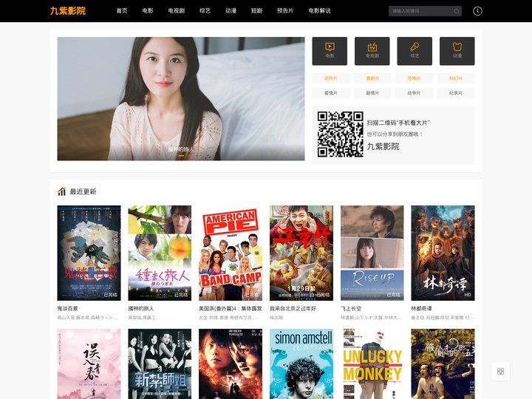Select the 爱情片 genre link

[x=330, y=93]
